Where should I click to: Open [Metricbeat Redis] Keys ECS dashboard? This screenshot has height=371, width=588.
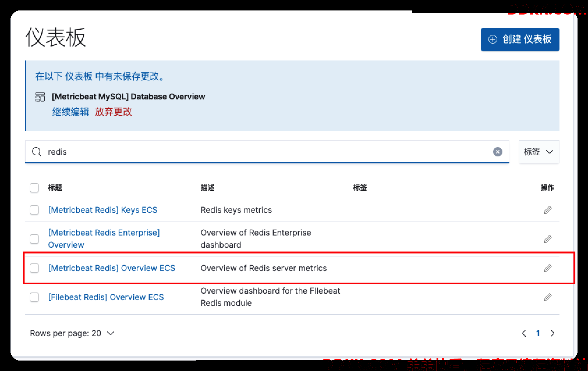(x=103, y=210)
